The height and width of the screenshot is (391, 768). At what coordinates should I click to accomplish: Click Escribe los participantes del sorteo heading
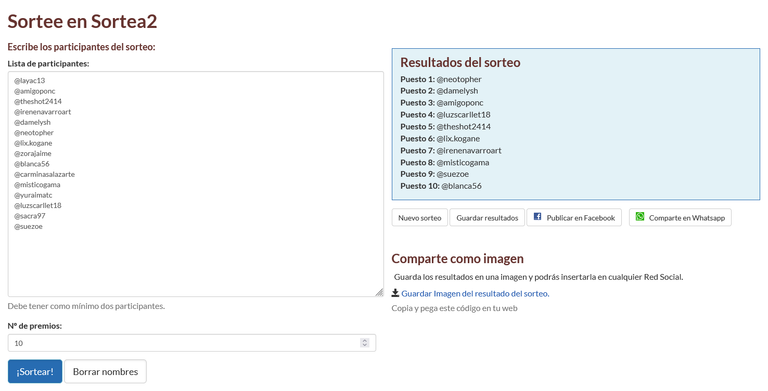(81, 47)
